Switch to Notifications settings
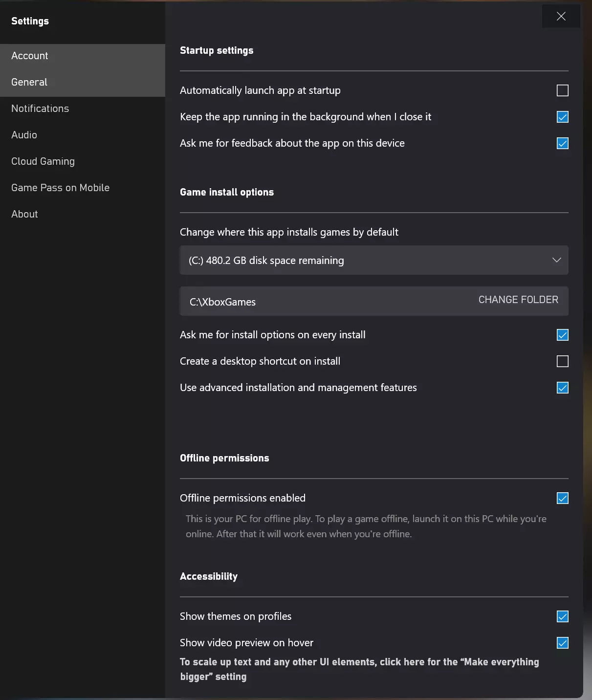592x700 pixels. (40, 109)
